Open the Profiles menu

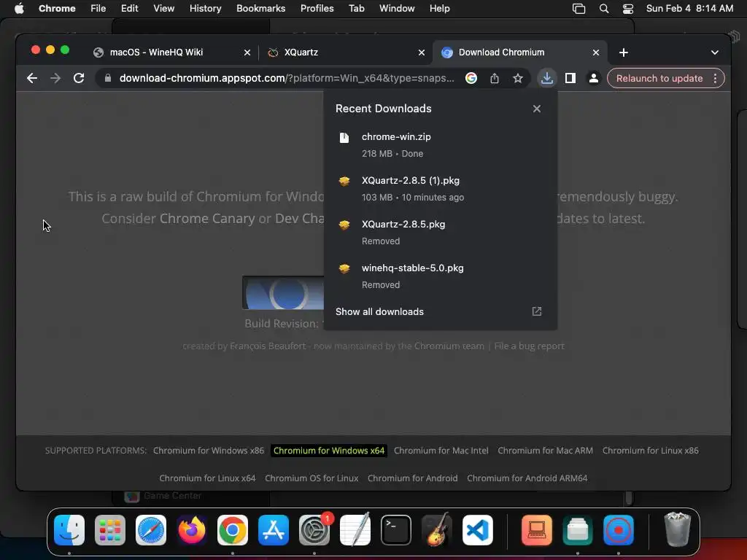[317, 9]
